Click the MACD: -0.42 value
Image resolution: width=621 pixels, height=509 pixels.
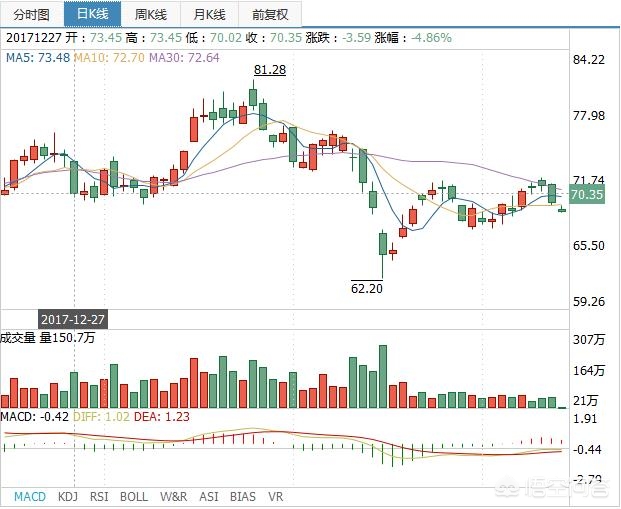tap(35, 417)
